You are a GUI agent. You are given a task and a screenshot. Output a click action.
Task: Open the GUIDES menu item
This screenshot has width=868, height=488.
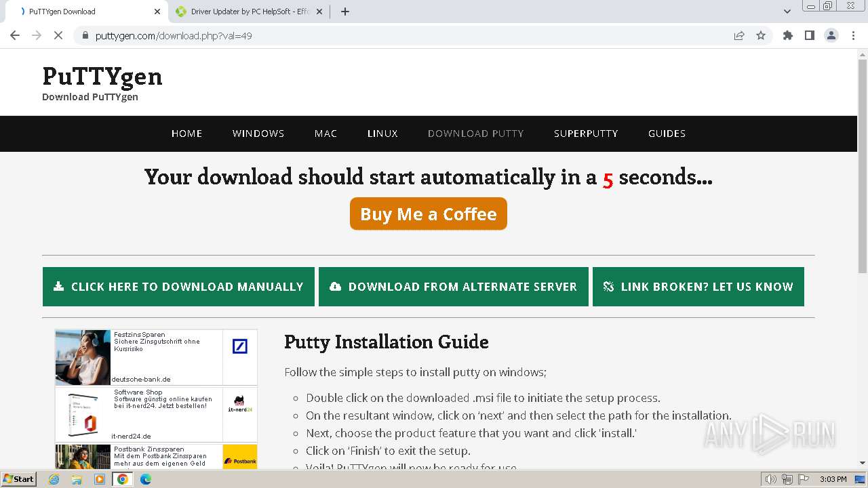click(667, 134)
